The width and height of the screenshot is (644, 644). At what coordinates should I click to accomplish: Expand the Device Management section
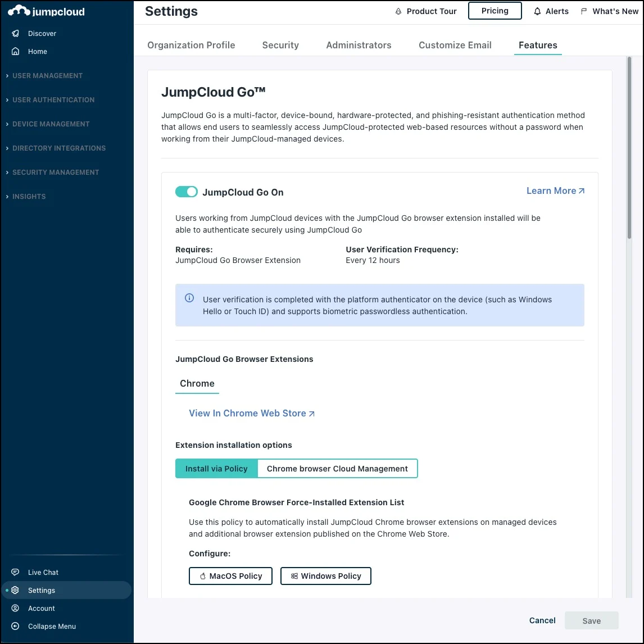(51, 124)
